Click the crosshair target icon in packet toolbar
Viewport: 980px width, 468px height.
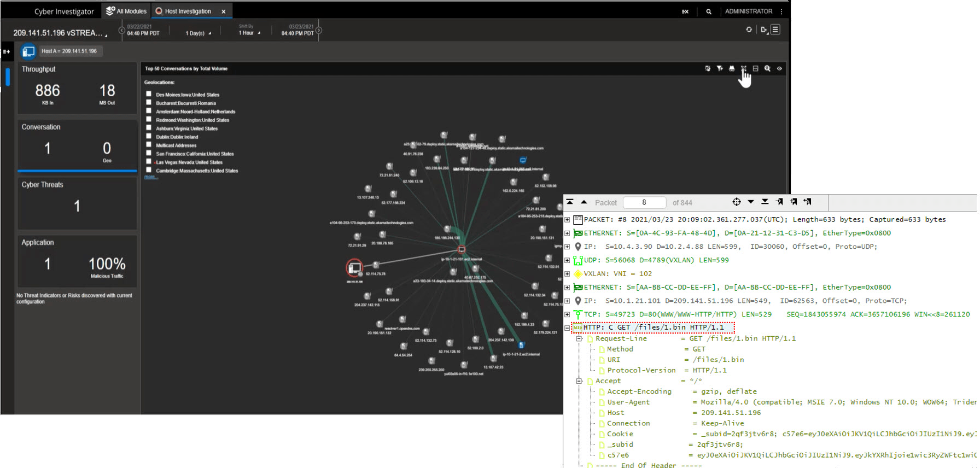[x=737, y=202]
